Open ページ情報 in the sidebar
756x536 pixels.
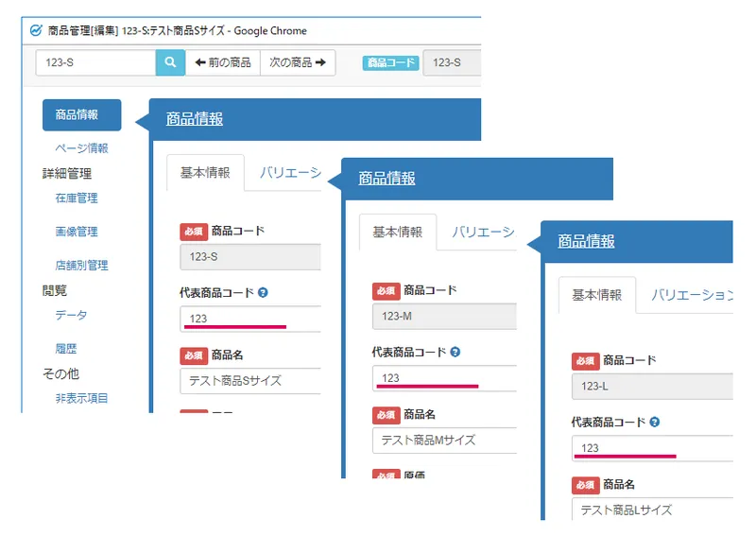[x=81, y=148]
